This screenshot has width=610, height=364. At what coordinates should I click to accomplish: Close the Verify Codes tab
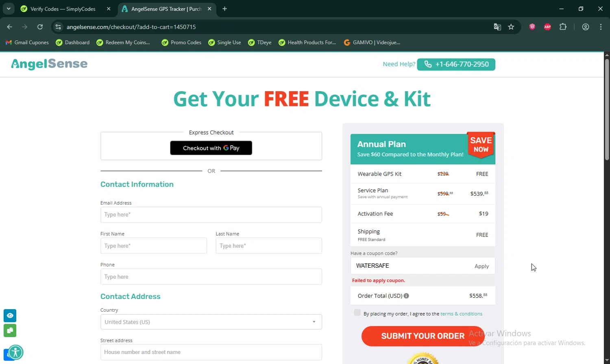point(109,9)
